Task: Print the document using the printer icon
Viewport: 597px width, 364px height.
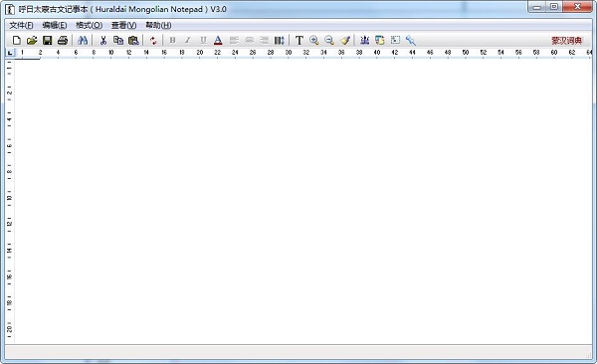Action: coord(63,40)
